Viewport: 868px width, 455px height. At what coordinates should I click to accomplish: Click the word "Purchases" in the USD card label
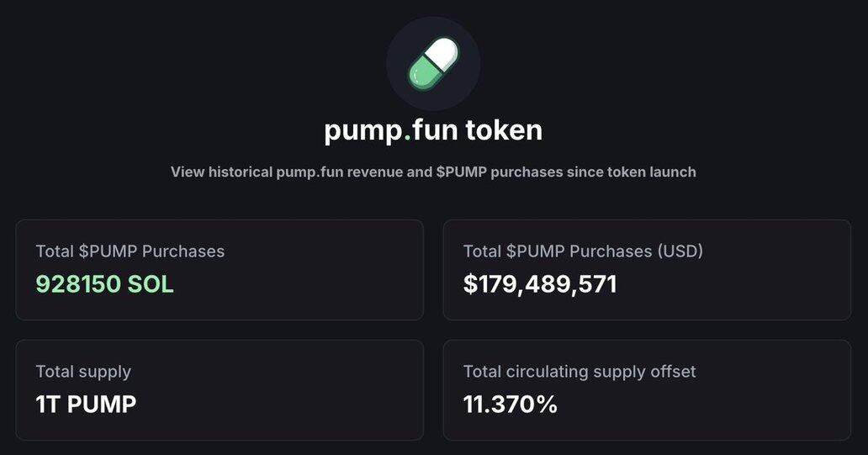(609, 251)
